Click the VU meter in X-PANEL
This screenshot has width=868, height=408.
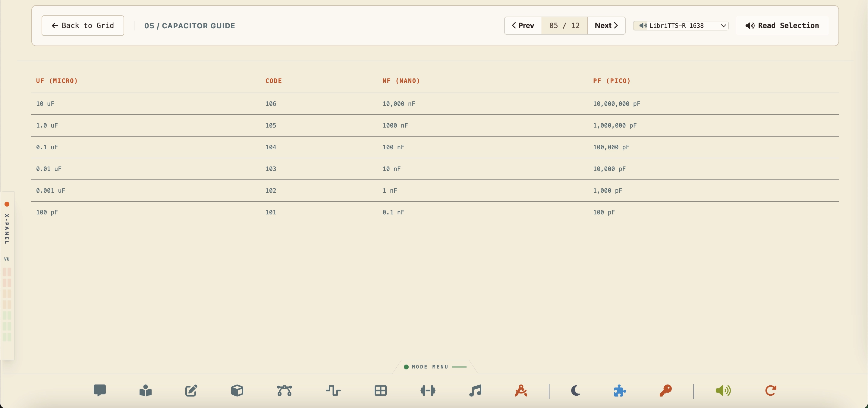7,305
